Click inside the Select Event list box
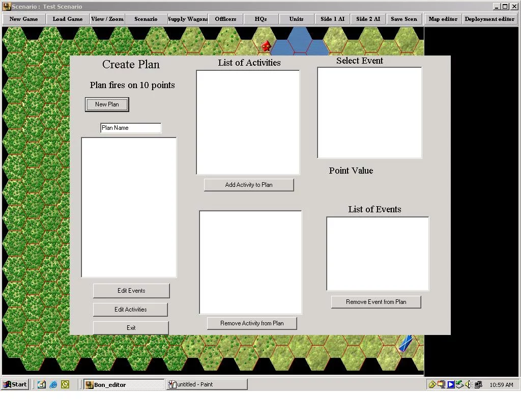521x420 pixels. click(369, 113)
